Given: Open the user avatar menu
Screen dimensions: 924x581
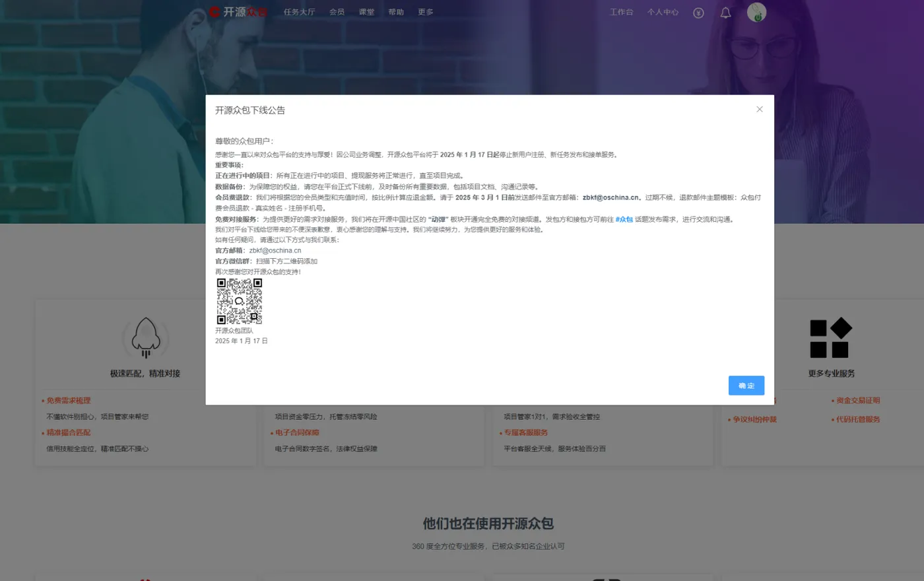Looking at the screenshot, I should [x=756, y=12].
